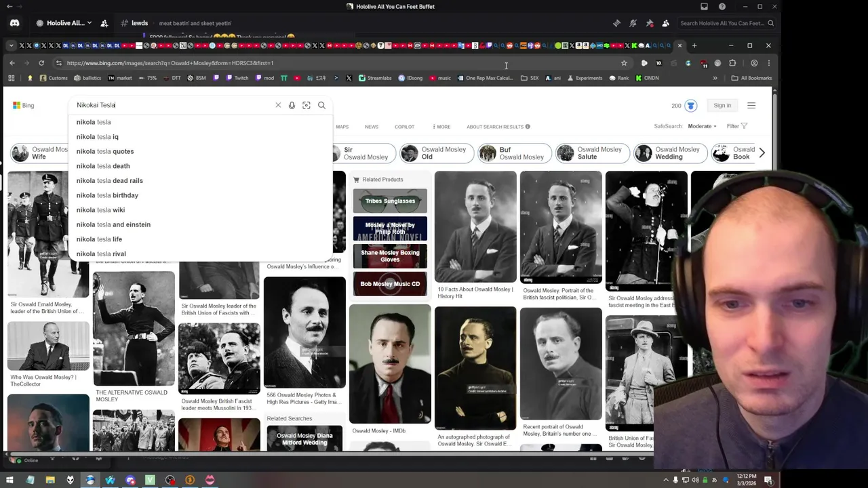This screenshot has height=488, width=868.
Task: Open Discord pinned messages icon
Action: pos(649,23)
